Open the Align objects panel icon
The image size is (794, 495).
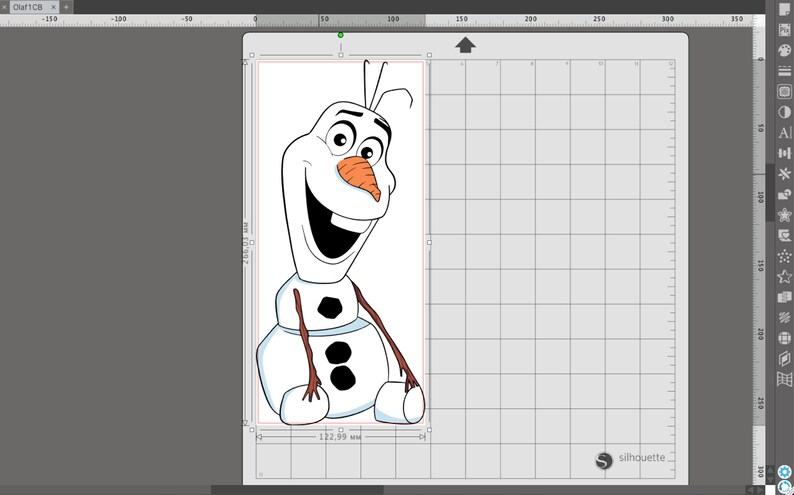(784, 153)
